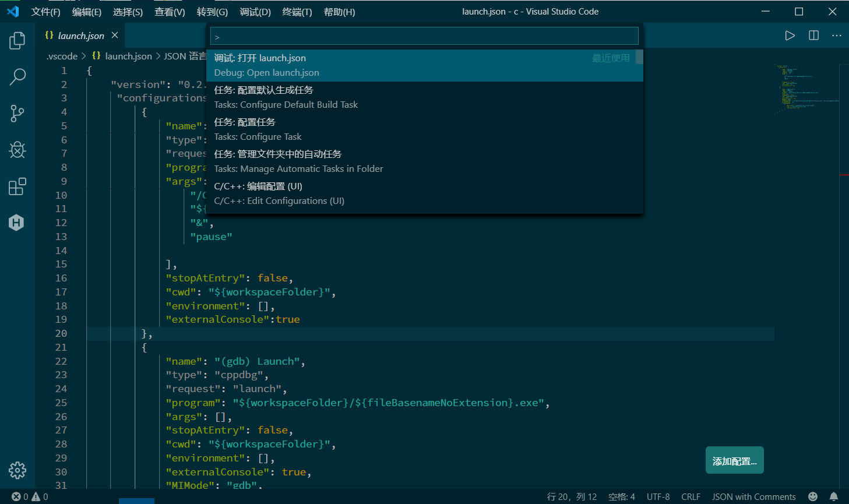The width and height of the screenshot is (849, 504).
Task: Open the 帮助(H) menu
Action: tap(340, 12)
